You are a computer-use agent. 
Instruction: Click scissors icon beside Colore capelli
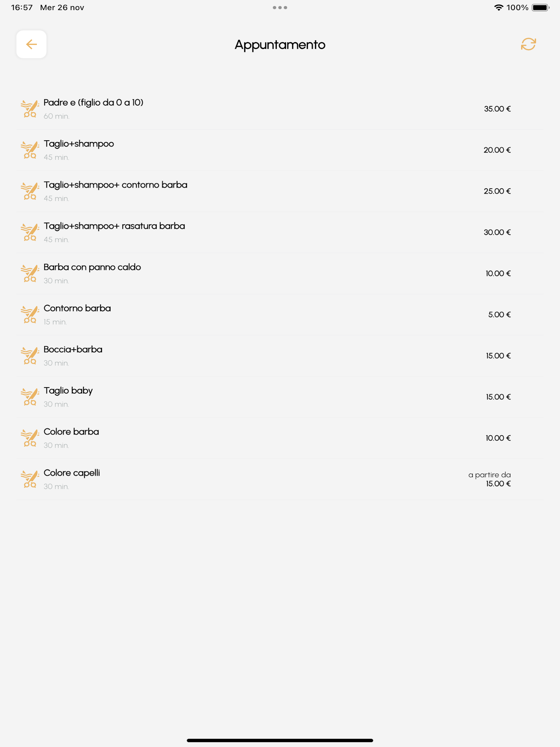click(30, 479)
